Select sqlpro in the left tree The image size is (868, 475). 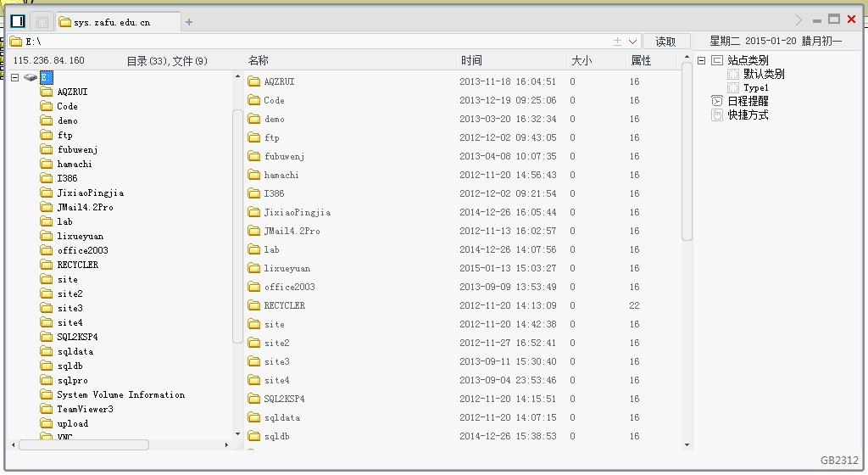pyautogui.click(x=73, y=380)
